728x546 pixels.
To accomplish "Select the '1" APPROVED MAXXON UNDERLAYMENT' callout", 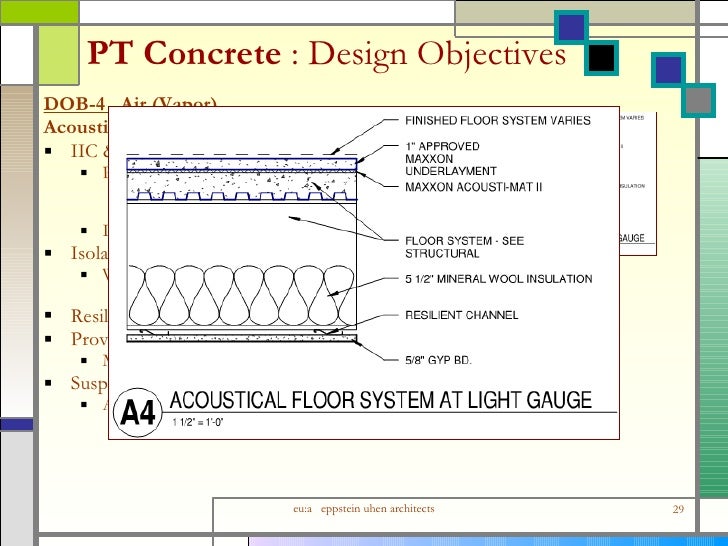I will coord(450,159).
